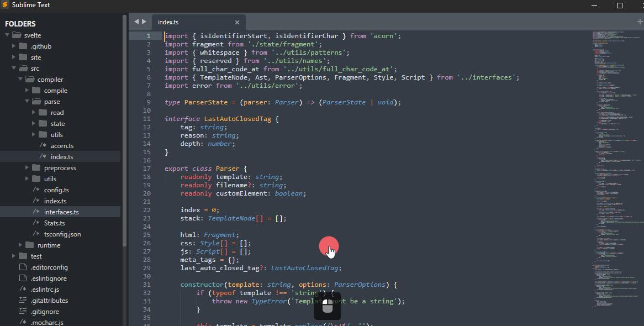
Task: Expand the .github folder arrow
Action: 14,46
